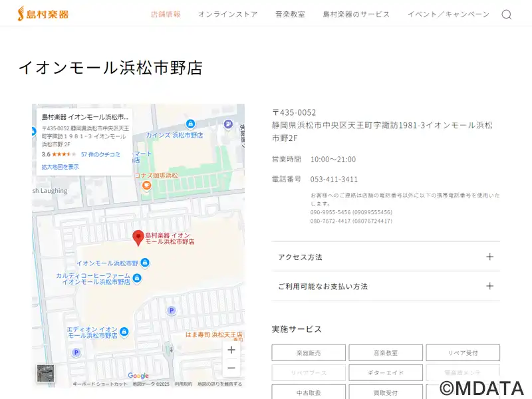Click the 島村楽器 logo in the header
This screenshot has width=532, height=399.
[43, 14]
